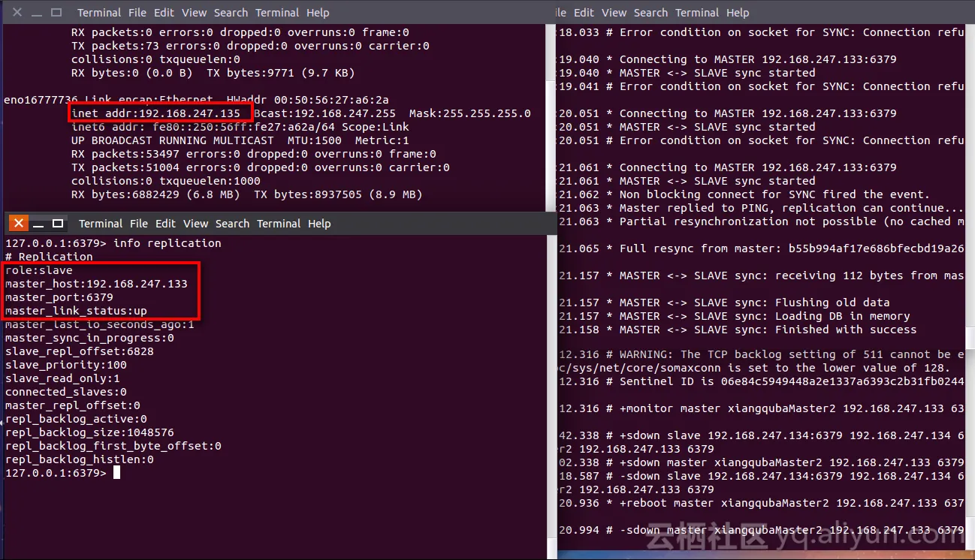Screen dimensions: 975x560
Task: Open Terminal menu in right log terminal
Action: pyautogui.click(x=697, y=13)
